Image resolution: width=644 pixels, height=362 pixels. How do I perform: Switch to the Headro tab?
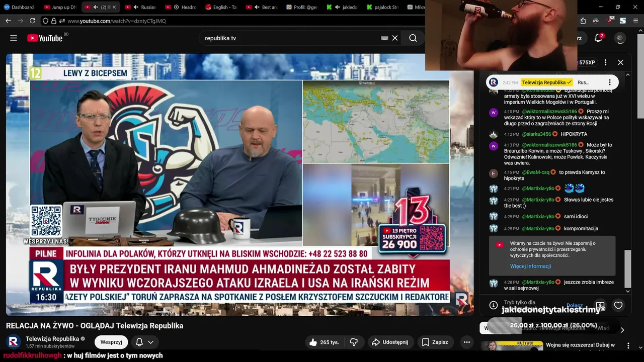point(181,7)
